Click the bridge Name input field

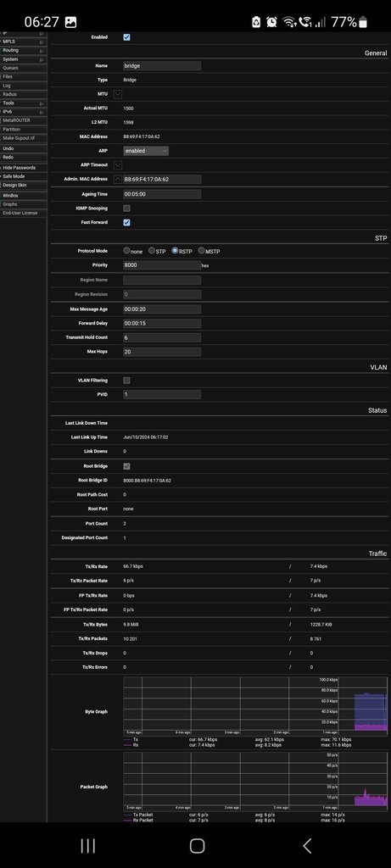[162, 65]
